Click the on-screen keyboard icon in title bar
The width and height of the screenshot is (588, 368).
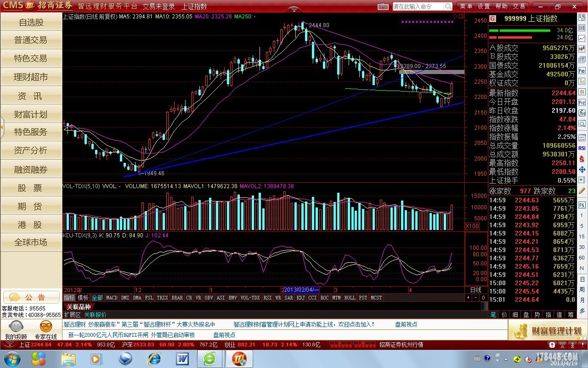click(x=383, y=6)
